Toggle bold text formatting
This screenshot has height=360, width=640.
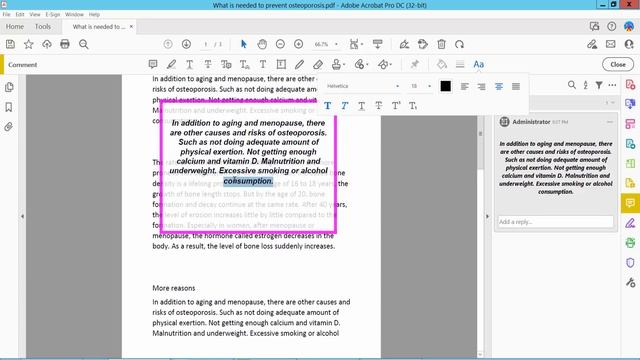click(x=327, y=106)
